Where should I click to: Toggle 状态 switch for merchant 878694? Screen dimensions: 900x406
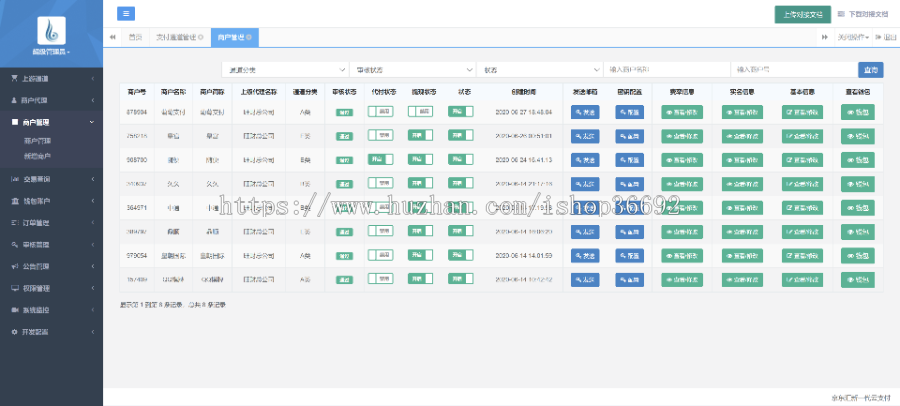click(461, 112)
